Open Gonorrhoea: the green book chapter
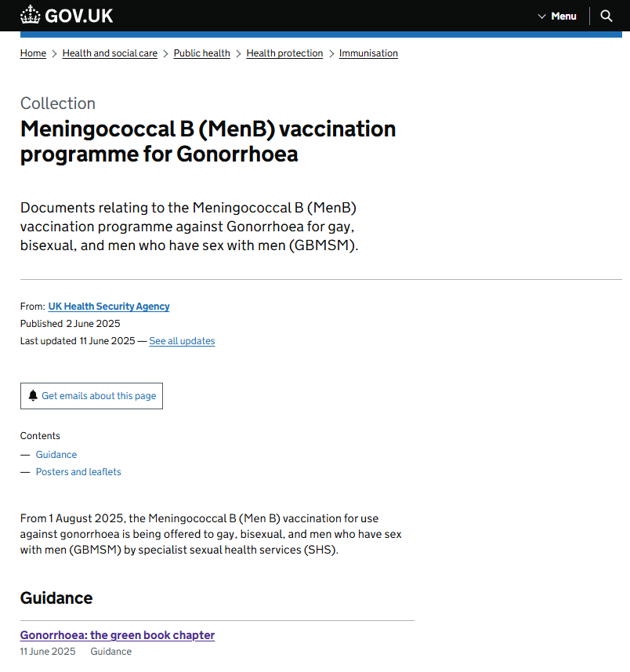Screen dimensions: 630x672 pyautogui.click(x=118, y=635)
